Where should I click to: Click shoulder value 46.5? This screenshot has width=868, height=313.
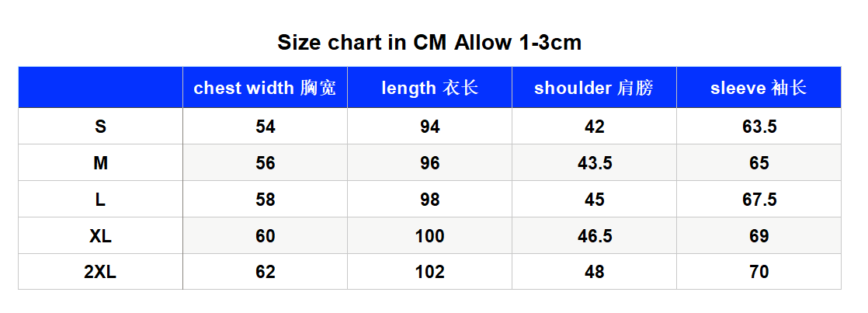pos(594,236)
